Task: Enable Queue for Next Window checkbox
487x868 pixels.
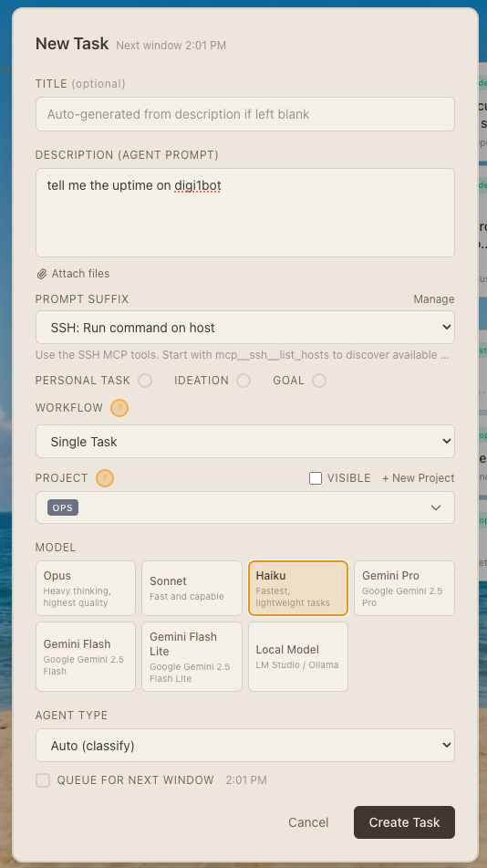Action: pos(43,780)
